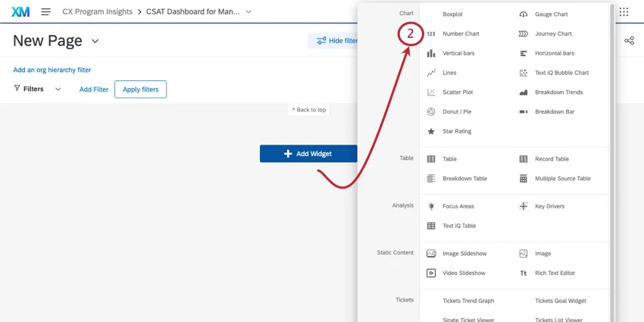The width and height of the screenshot is (644, 322).
Task: Expand the Filters chevron
Action: [x=58, y=89]
